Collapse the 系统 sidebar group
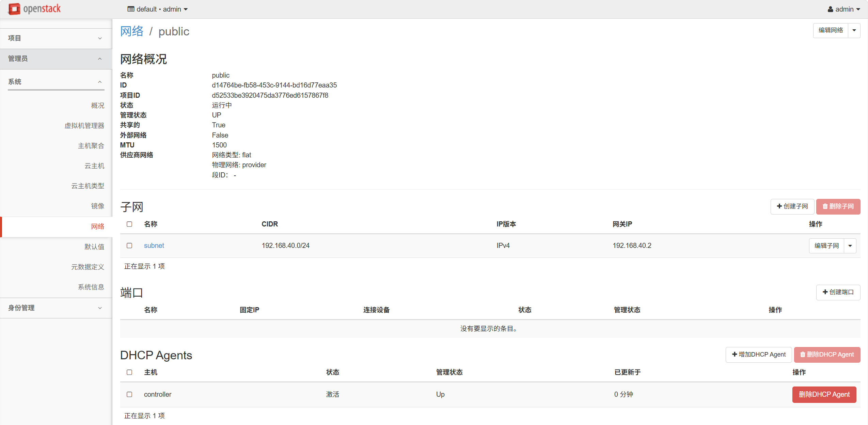 (x=56, y=82)
